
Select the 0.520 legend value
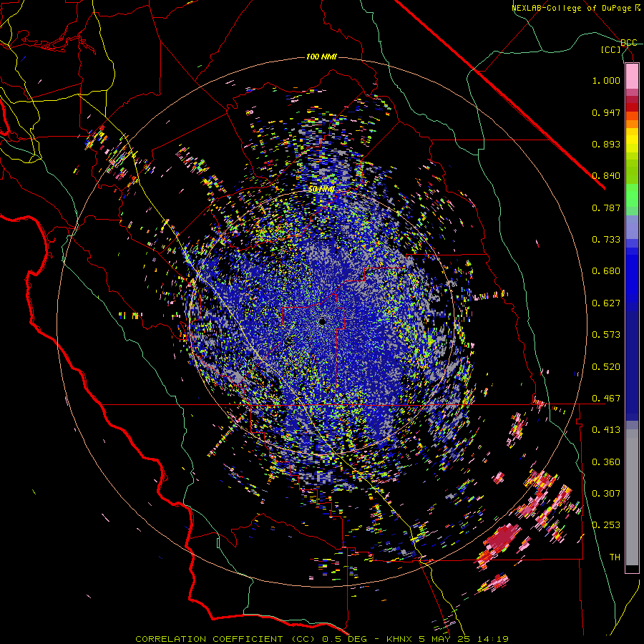pos(606,367)
